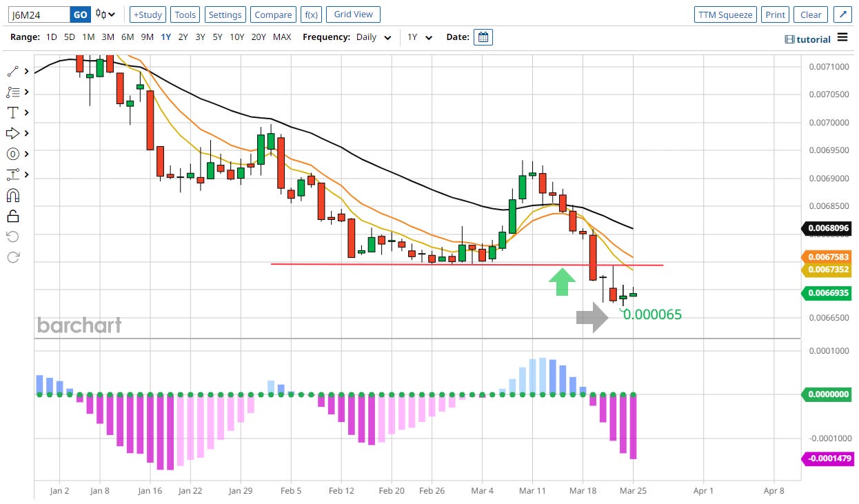
Task: Expand Text tool options chevron
Action: [26, 112]
